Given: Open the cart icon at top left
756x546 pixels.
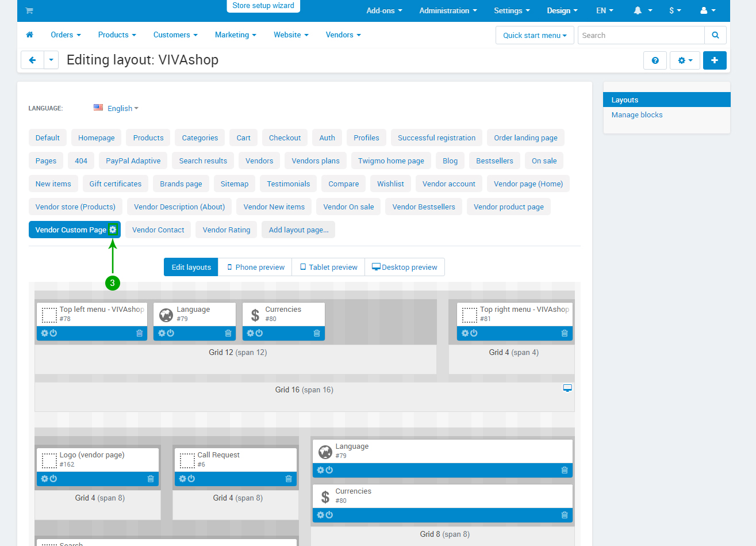Looking at the screenshot, I should pyautogui.click(x=29, y=10).
